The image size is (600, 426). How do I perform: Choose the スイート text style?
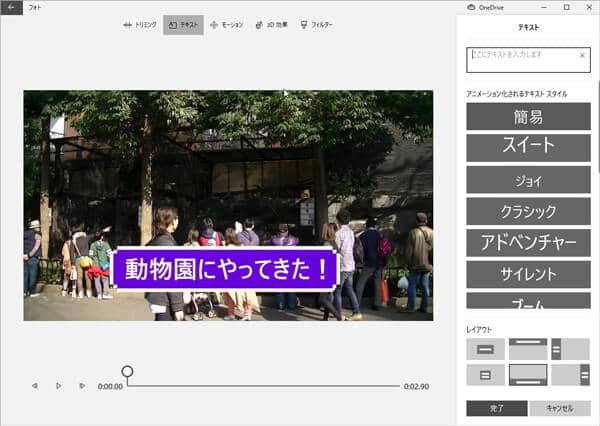coord(528,148)
